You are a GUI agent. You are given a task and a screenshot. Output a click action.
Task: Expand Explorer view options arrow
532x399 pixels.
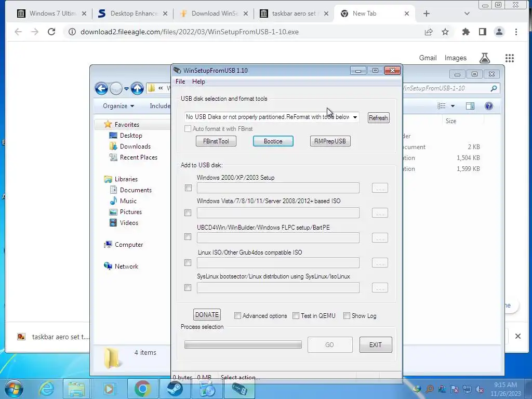[x=453, y=106]
